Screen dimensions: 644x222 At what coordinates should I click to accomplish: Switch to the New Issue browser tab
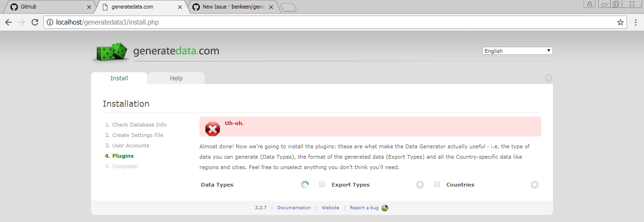point(233,7)
